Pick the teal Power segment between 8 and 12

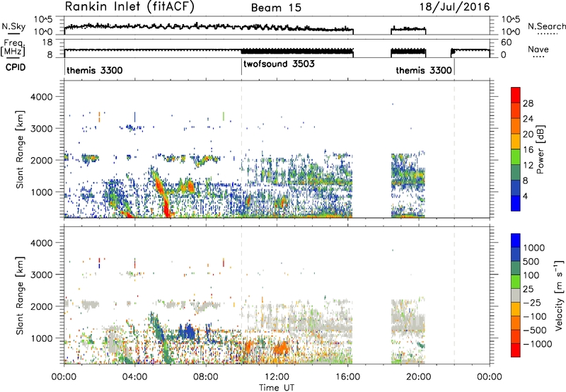516,173
